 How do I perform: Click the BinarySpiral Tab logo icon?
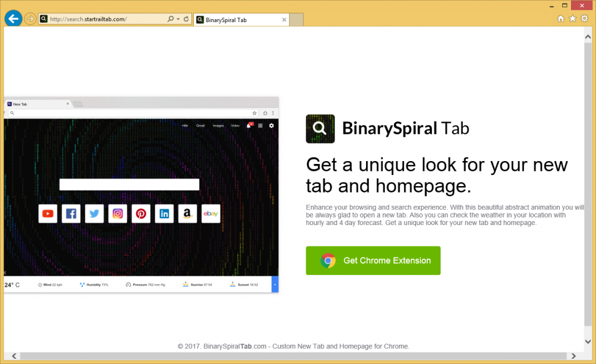click(320, 129)
